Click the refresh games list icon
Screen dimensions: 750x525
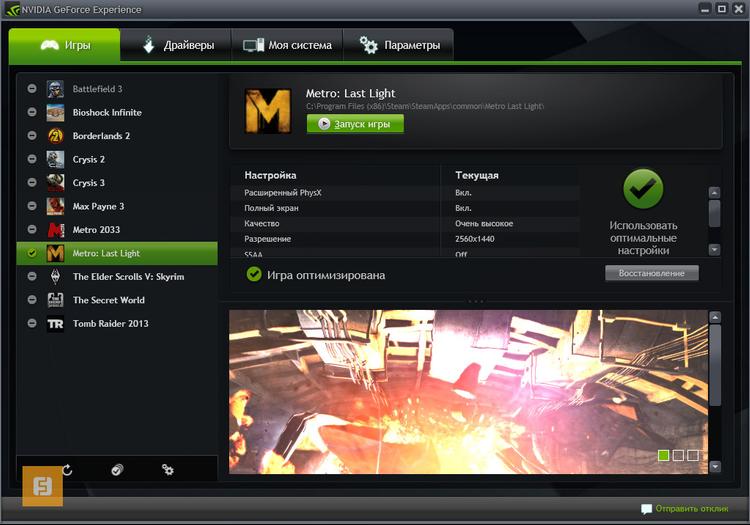[x=67, y=470]
